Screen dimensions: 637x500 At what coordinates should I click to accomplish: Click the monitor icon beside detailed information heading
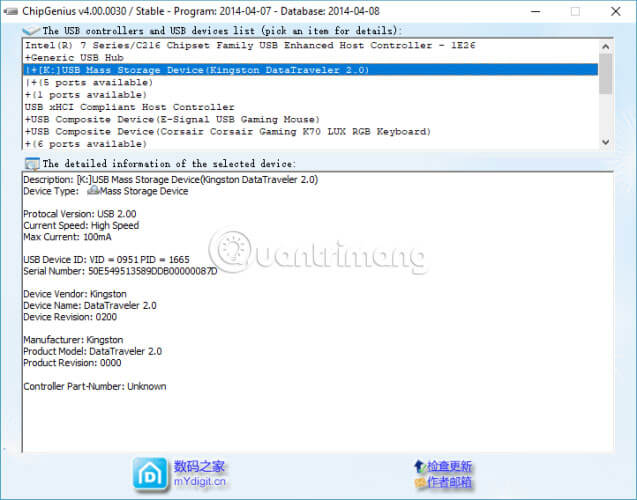(32, 164)
